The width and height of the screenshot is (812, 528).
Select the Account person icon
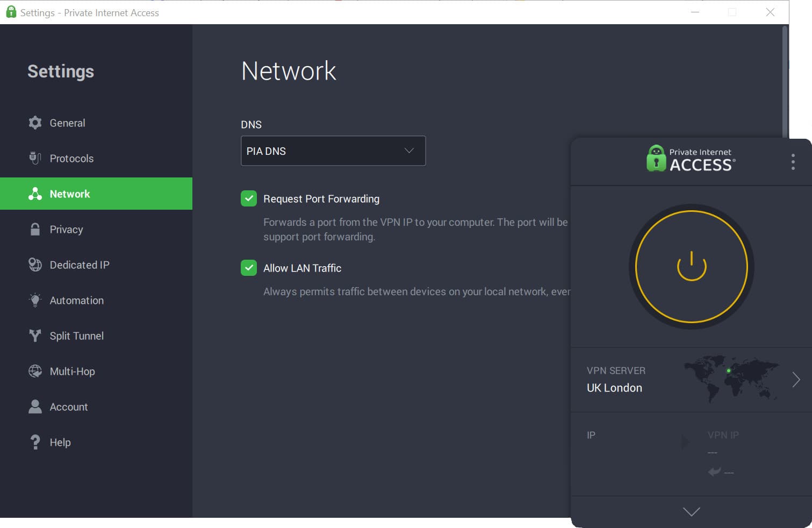coord(35,406)
